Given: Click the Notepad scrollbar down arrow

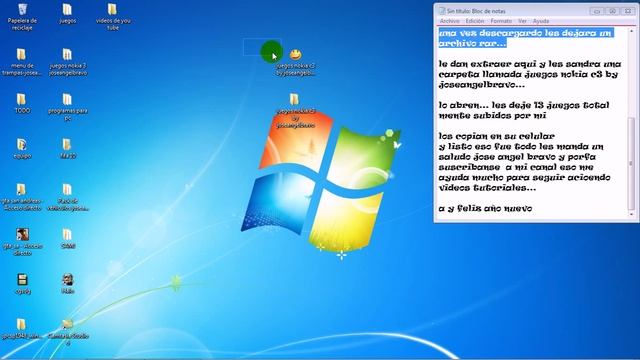Looking at the screenshot, I should [631, 214].
